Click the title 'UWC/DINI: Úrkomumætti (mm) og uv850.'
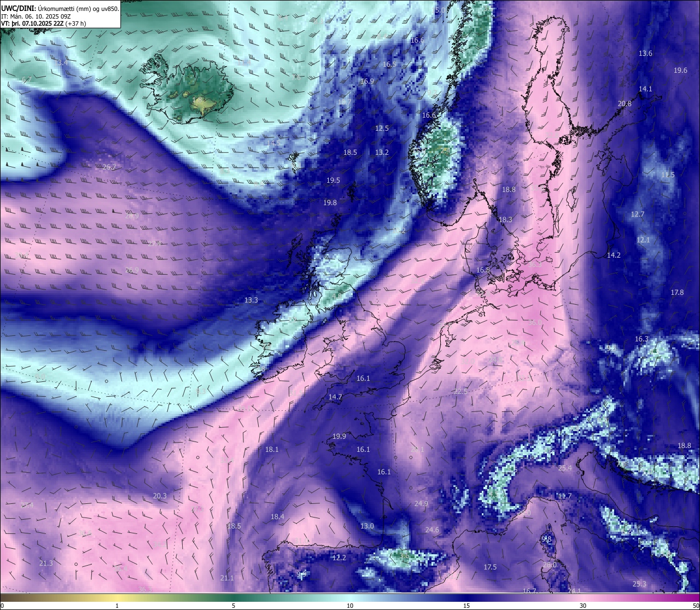 click(x=60, y=8)
